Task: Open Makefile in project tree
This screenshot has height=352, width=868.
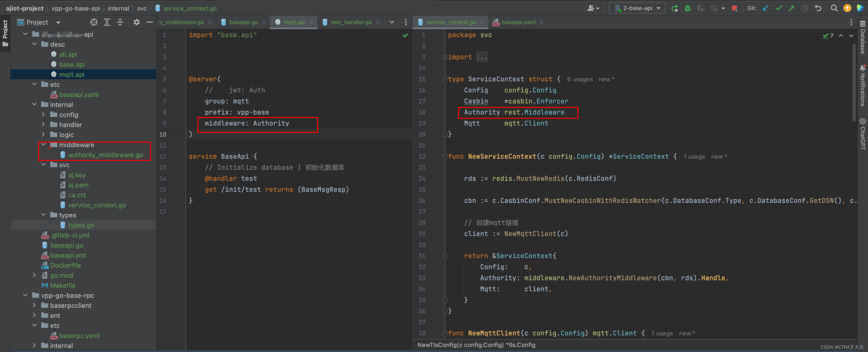Action: [63, 285]
